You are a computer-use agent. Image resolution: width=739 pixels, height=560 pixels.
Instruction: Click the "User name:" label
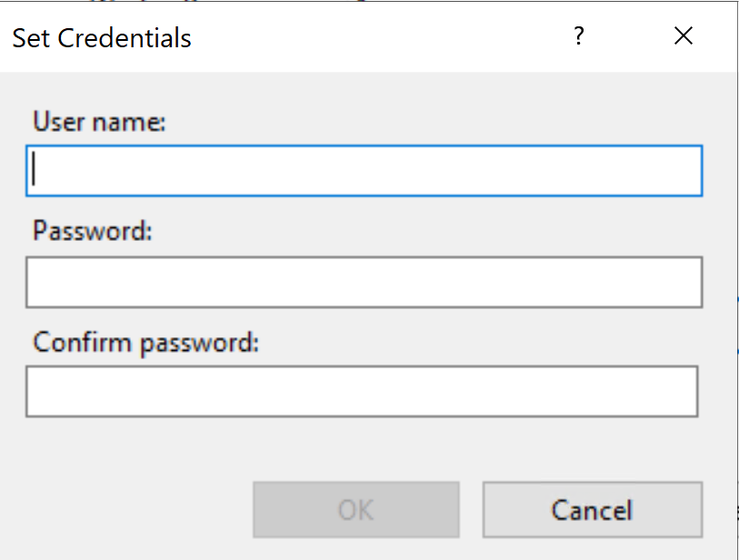[99, 121]
